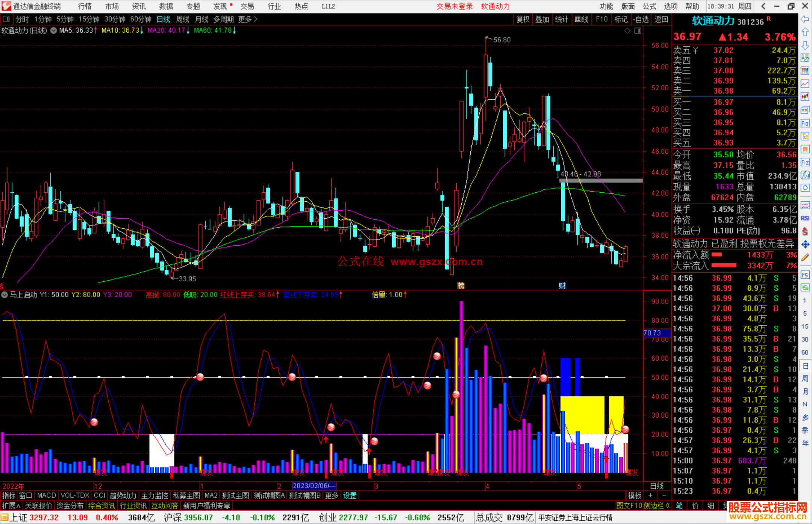The height and width of the screenshot is (524, 812).
Task: Expand the 扩展 panel at bottom left
Action: pyautogui.click(x=11, y=506)
